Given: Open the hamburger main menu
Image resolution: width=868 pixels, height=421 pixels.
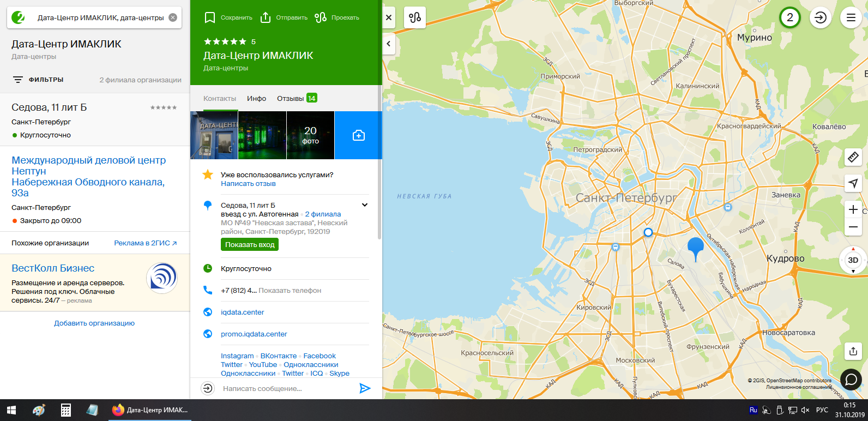Looking at the screenshot, I should 851,17.
